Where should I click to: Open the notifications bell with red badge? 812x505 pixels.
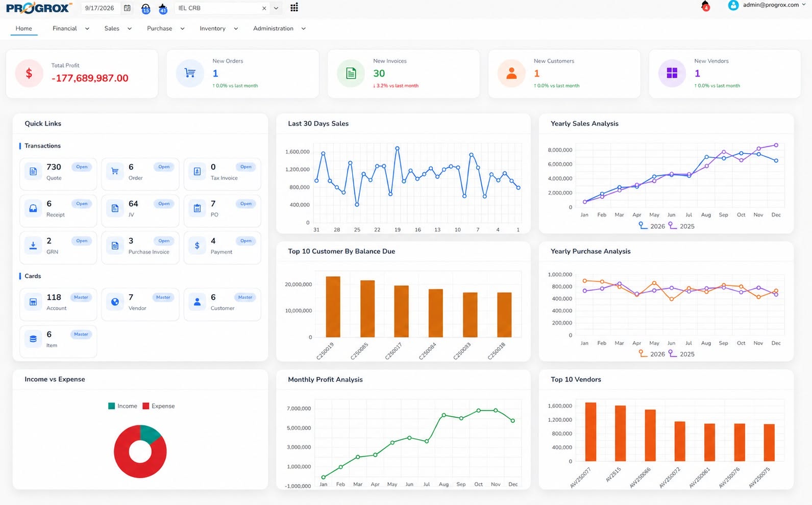(705, 6)
